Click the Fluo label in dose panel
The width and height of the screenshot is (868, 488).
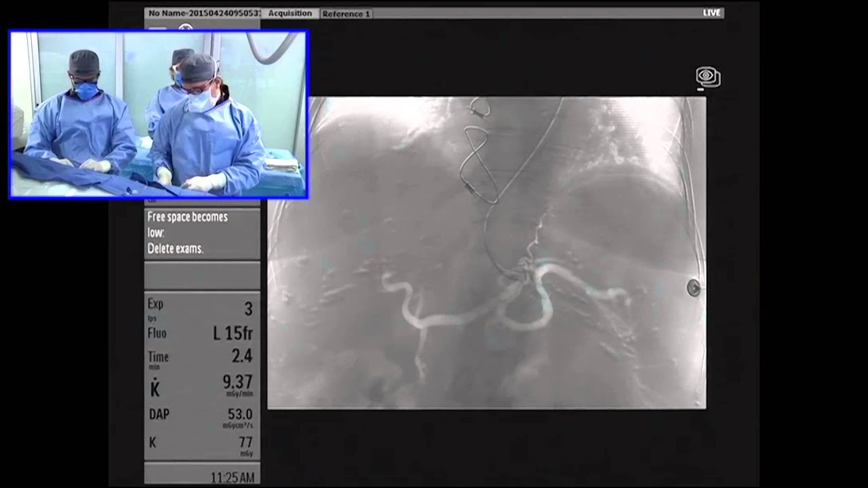[157, 333]
